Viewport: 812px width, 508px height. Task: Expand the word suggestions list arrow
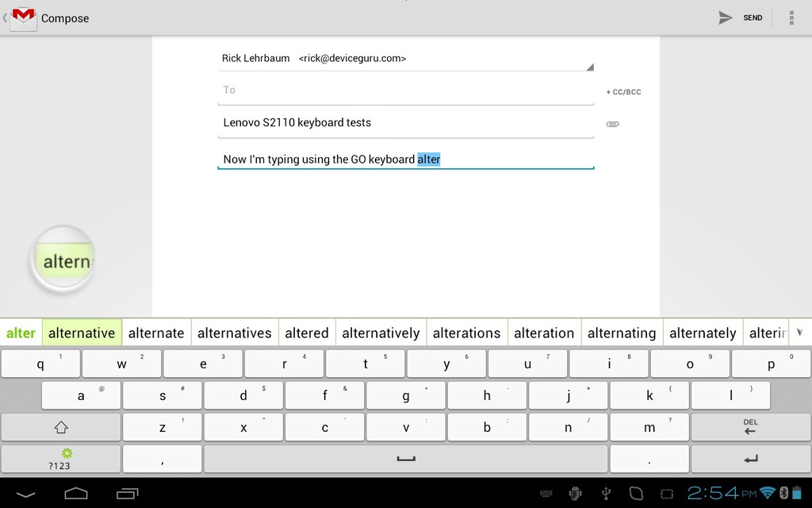[x=800, y=333]
